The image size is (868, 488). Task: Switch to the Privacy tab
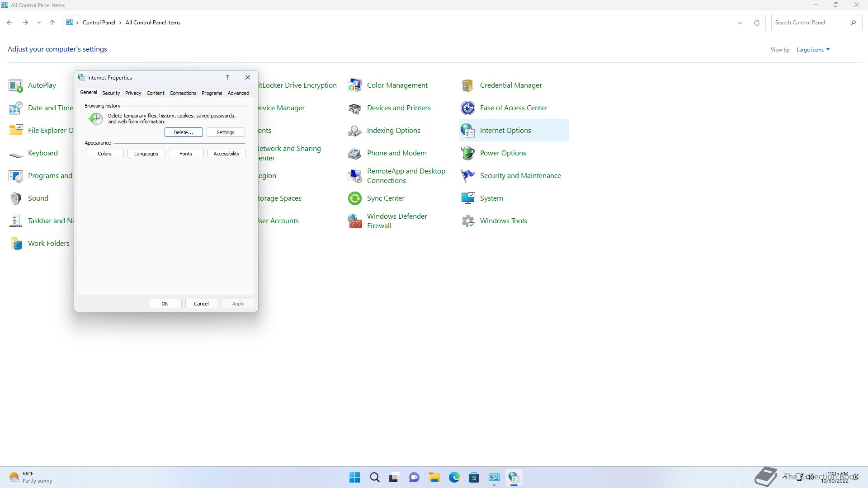click(133, 93)
